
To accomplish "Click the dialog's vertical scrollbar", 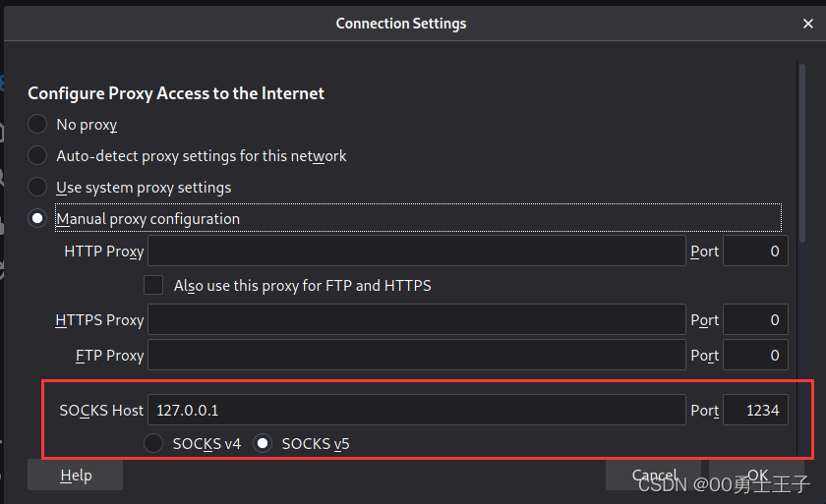I will (801, 152).
